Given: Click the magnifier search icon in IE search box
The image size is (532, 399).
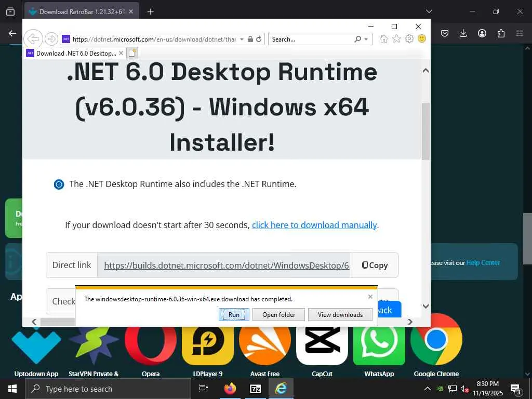Looking at the screenshot, I should point(357,39).
